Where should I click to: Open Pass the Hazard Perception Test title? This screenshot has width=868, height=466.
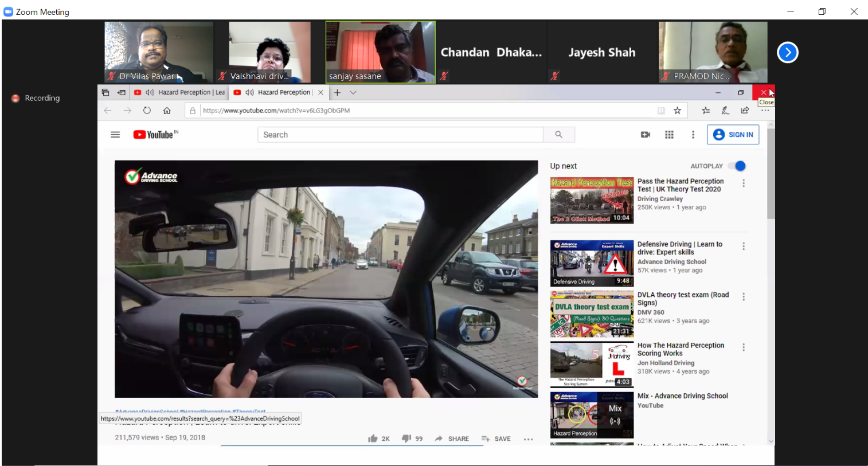pos(681,185)
